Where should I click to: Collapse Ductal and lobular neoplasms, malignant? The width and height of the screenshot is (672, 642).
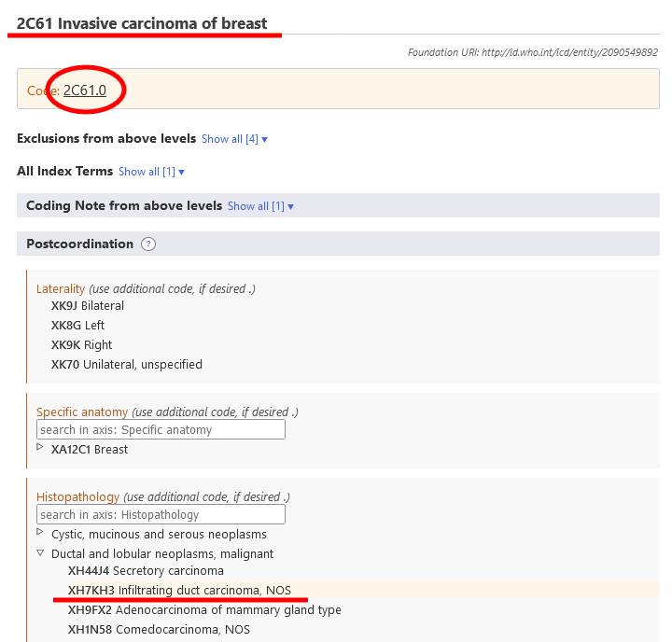(40, 553)
